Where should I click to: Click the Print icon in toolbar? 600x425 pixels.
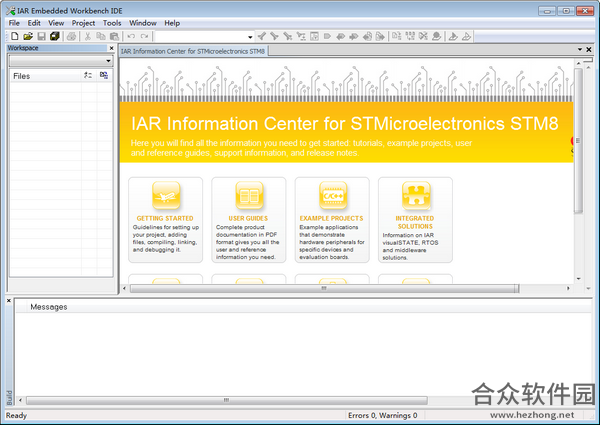pyautogui.click(x=71, y=36)
